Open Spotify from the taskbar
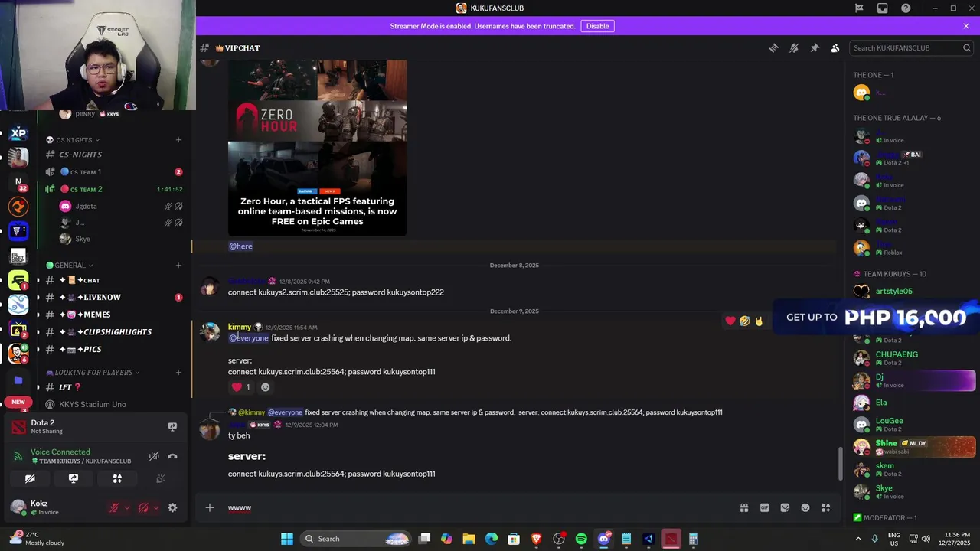Image resolution: width=980 pixels, height=551 pixels. point(581,539)
